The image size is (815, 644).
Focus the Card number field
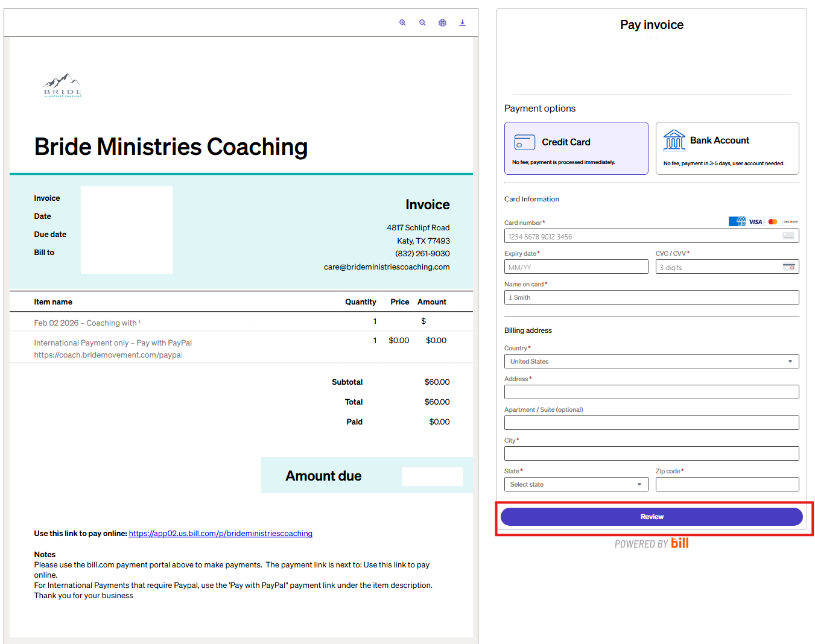point(652,236)
